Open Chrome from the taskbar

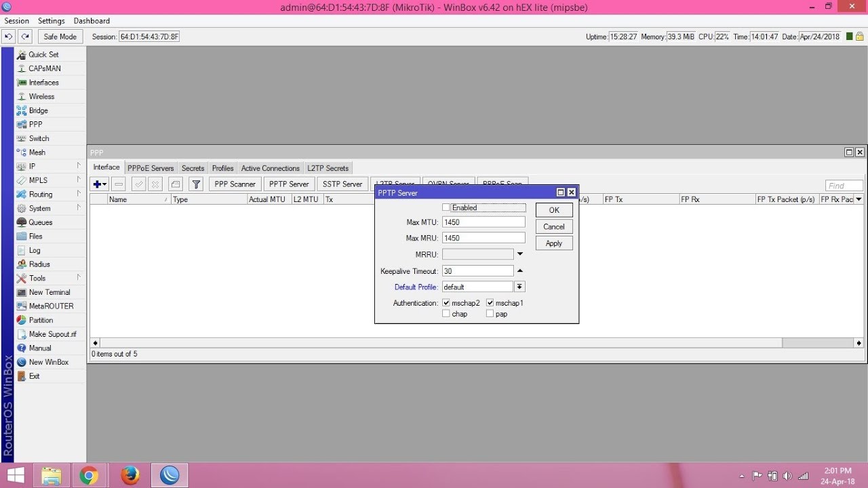point(88,476)
